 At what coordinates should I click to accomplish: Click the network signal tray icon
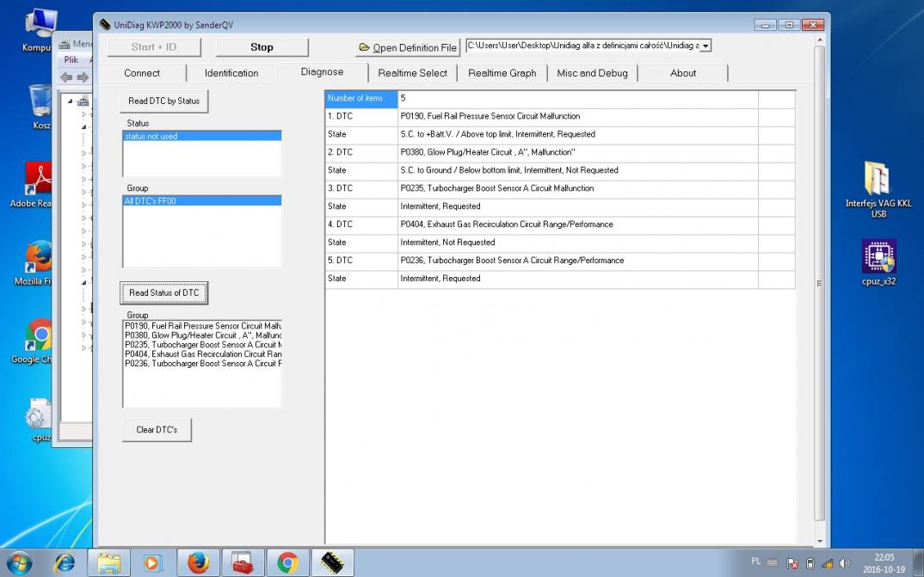pyautogui.click(x=827, y=563)
